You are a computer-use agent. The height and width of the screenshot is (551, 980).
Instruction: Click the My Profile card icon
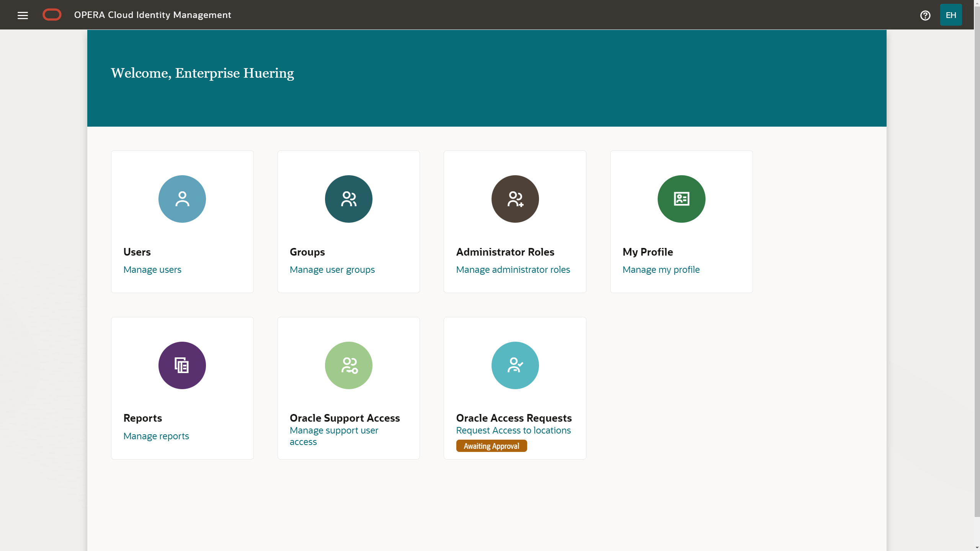pyautogui.click(x=681, y=199)
